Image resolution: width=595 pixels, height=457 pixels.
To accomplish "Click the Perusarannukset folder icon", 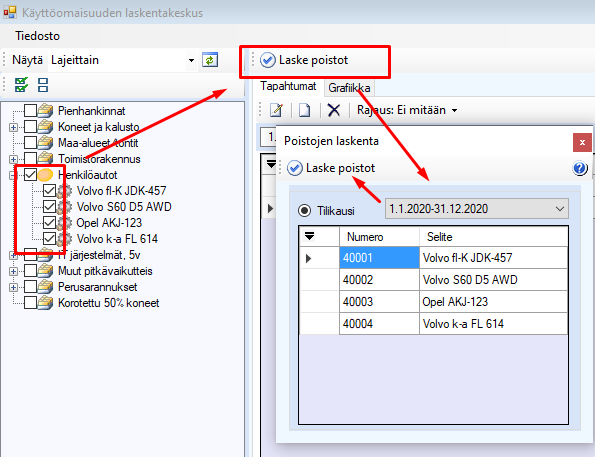I will [45, 287].
